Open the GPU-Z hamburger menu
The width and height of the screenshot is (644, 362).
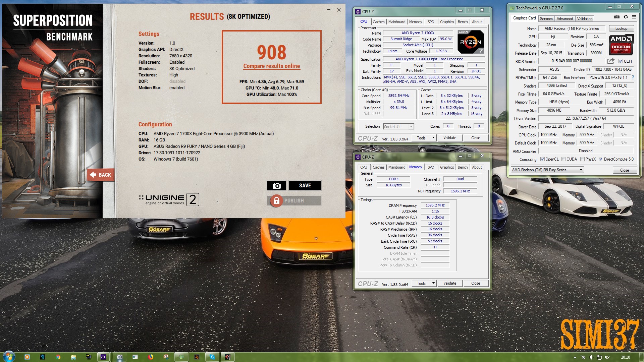coord(634,17)
